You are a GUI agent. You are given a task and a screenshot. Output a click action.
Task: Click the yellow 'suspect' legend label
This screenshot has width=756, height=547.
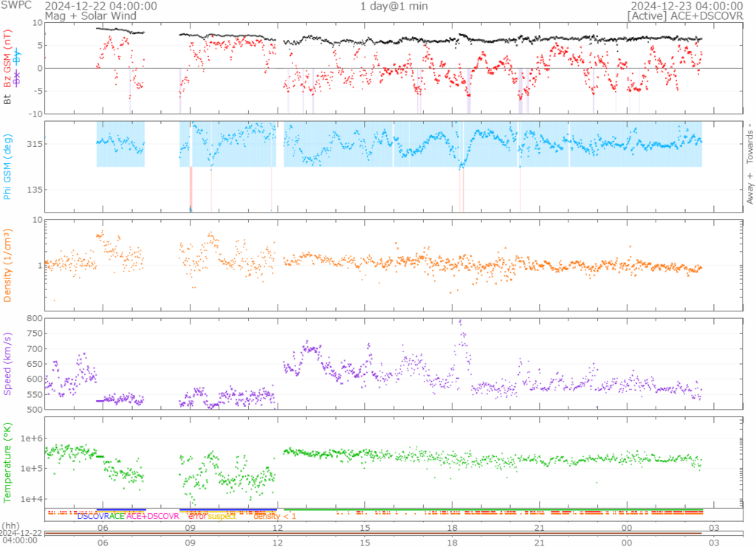tap(221, 516)
